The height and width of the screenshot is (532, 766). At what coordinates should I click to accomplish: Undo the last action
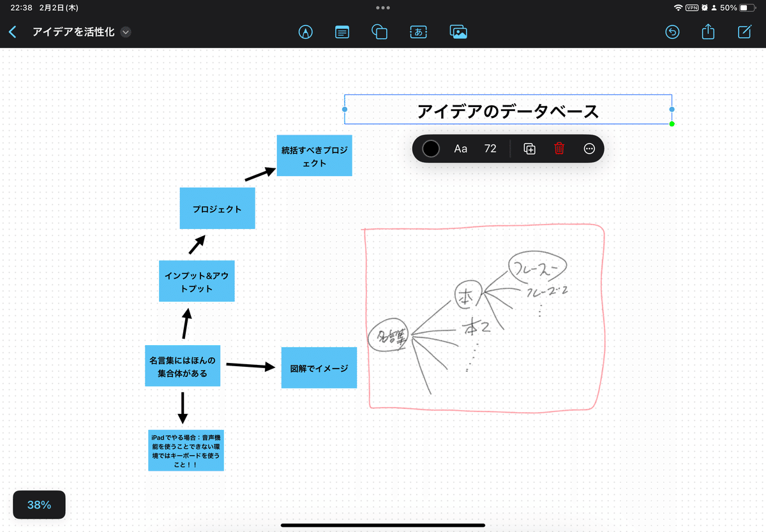672,32
